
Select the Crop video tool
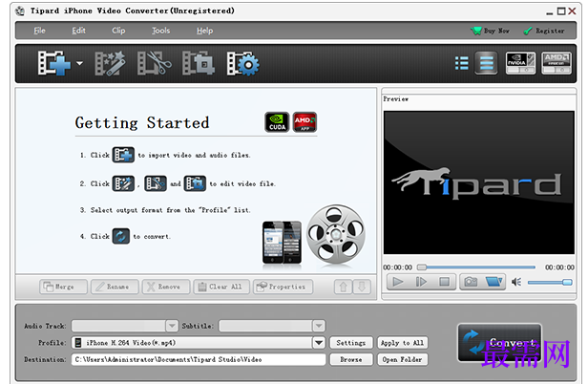tap(199, 63)
